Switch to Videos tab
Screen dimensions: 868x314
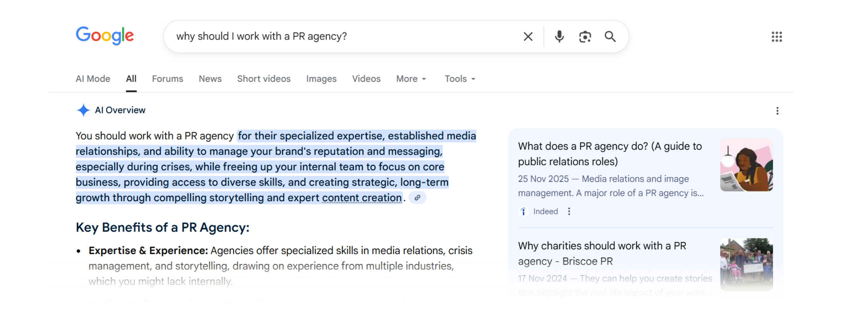[366, 79]
